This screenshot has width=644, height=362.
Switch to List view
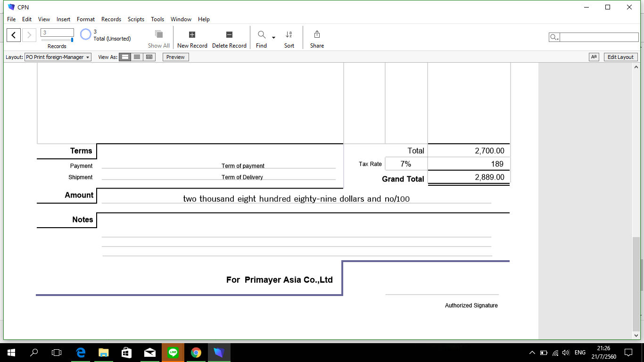click(x=137, y=57)
